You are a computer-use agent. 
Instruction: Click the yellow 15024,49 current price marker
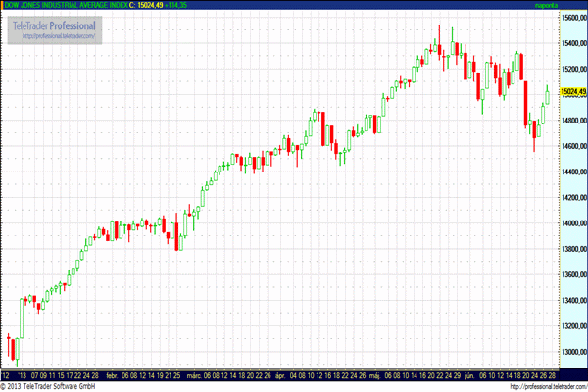[573, 92]
